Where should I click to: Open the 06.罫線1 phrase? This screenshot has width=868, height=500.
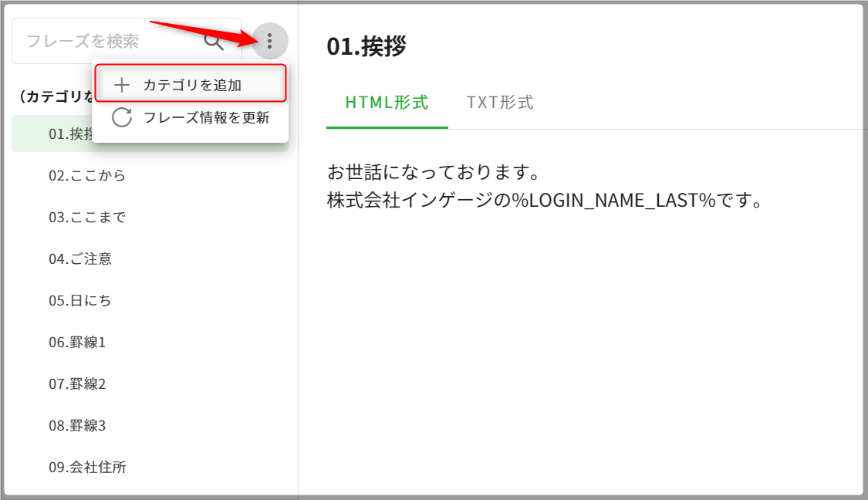coord(77,343)
